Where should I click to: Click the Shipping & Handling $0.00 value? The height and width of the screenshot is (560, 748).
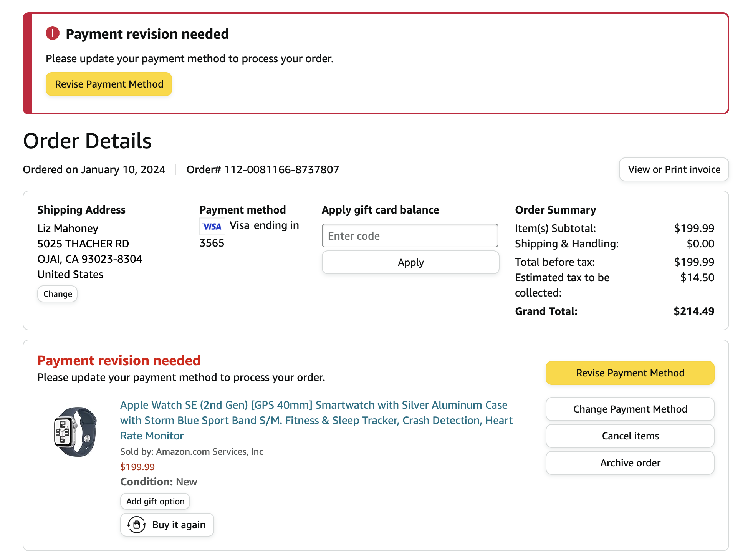pyautogui.click(x=700, y=244)
